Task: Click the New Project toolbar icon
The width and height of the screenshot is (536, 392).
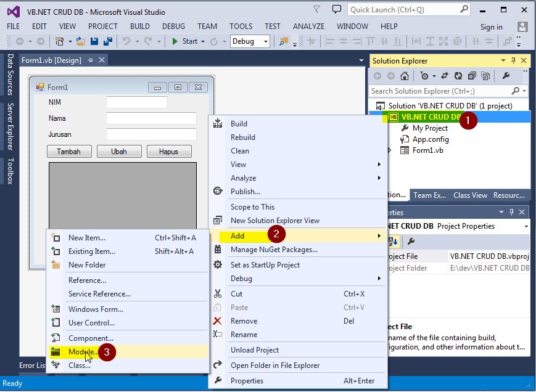Action: (x=59, y=41)
